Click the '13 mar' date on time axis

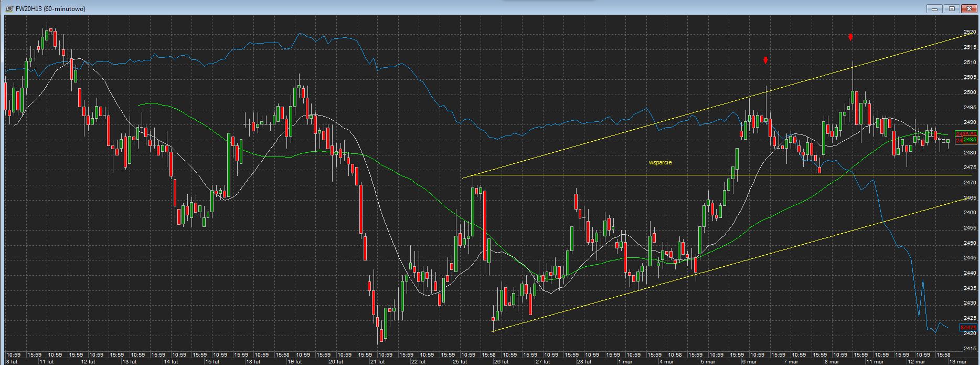coord(957,361)
